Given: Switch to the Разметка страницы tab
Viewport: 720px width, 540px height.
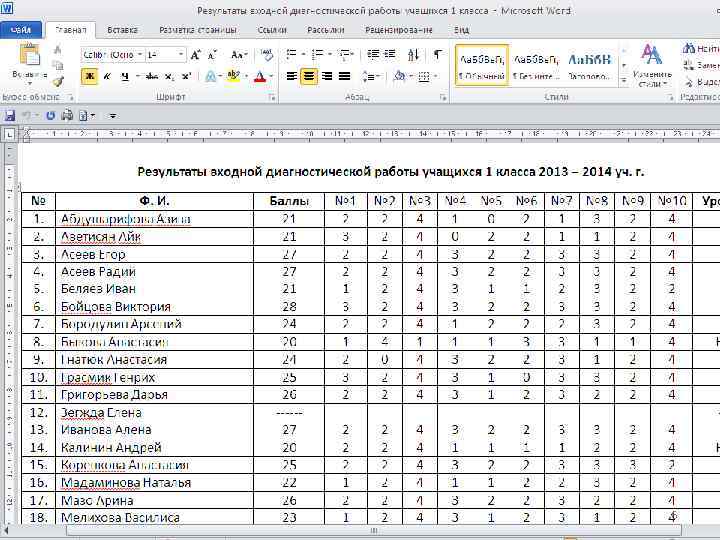Looking at the screenshot, I should [x=198, y=30].
